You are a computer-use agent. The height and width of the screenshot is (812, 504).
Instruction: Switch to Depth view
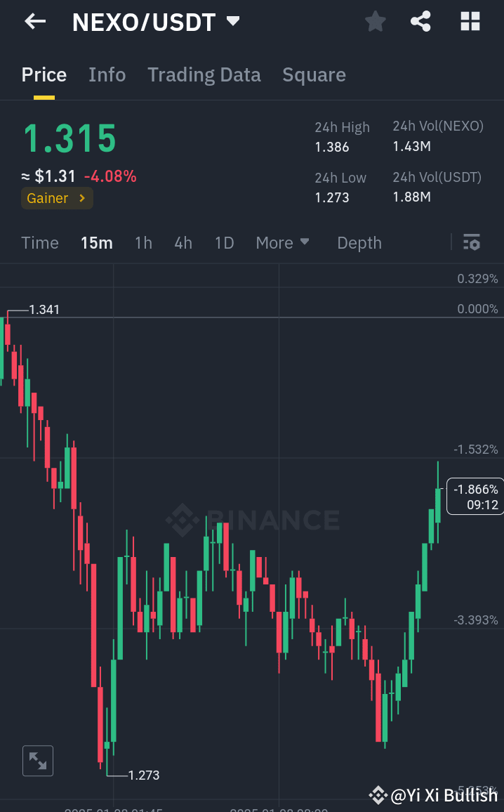pyautogui.click(x=359, y=242)
